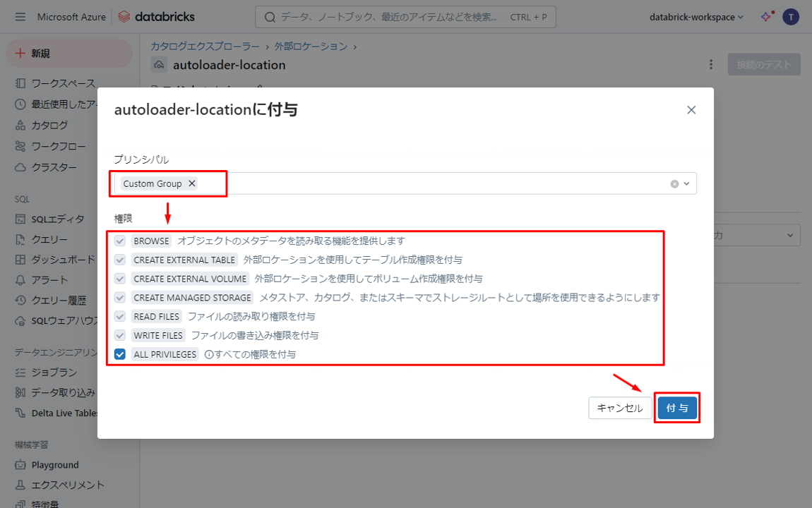Toggle the BROWSE checkbox
Viewport: 812px width, 508px height.
(120, 241)
